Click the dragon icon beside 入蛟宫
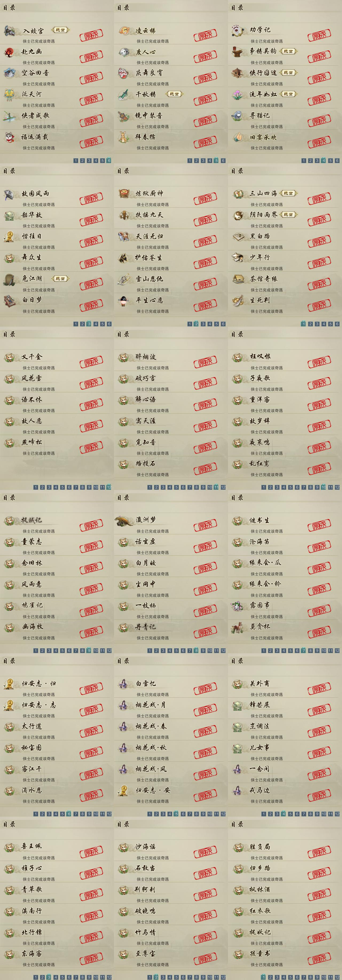 coord(10,31)
